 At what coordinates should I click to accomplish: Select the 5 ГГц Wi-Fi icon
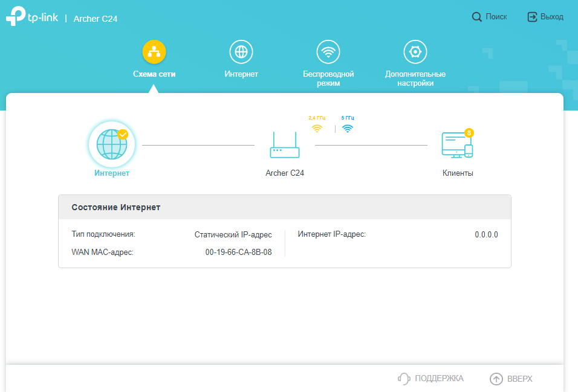coord(347,128)
